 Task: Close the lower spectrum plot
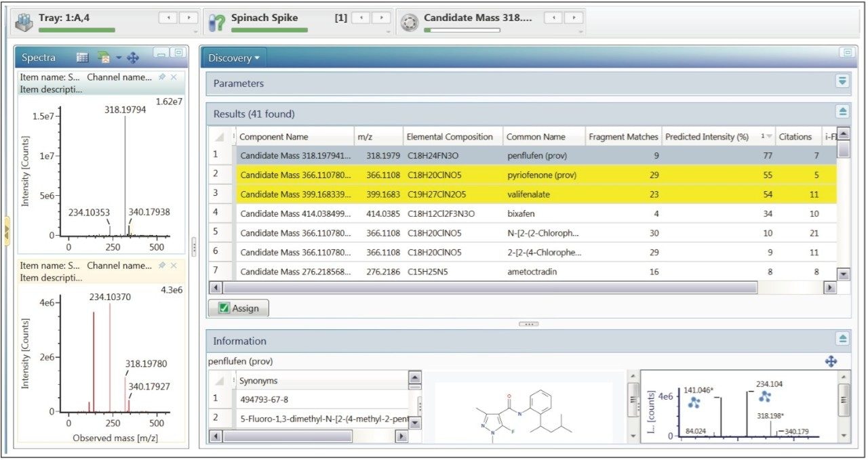pos(174,266)
